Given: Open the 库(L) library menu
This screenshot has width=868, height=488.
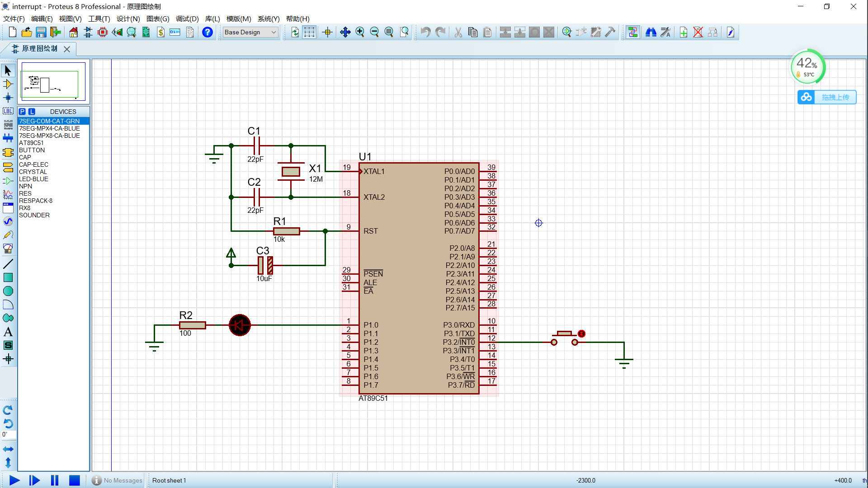Looking at the screenshot, I should coord(212,19).
